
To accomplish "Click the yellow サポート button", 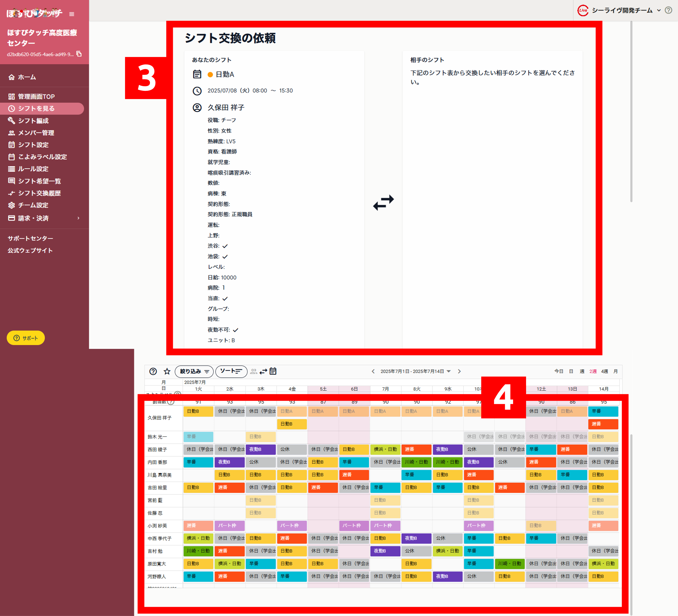I will click(26, 338).
